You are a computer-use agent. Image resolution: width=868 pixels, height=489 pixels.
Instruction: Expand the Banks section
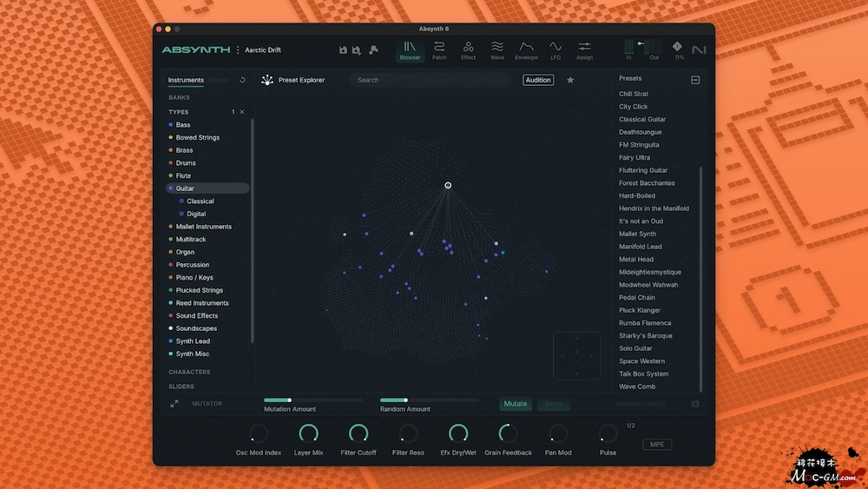click(x=179, y=97)
